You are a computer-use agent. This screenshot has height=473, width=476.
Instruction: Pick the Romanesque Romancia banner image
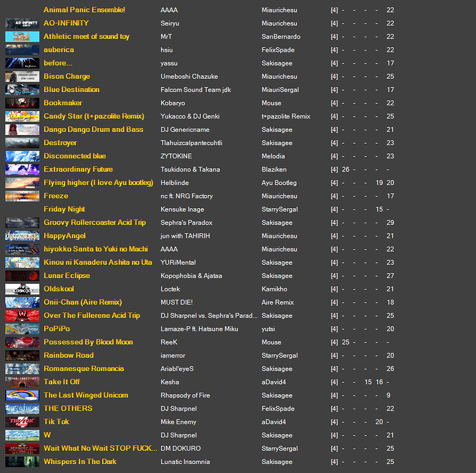click(x=22, y=369)
